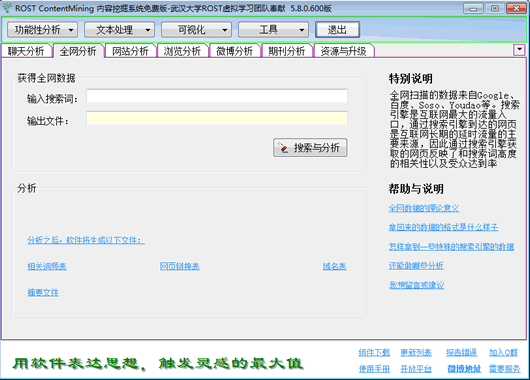Viewport: 530px width, 380px height.
Task: Open the 使用手册 footer link
Action: [x=374, y=369]
